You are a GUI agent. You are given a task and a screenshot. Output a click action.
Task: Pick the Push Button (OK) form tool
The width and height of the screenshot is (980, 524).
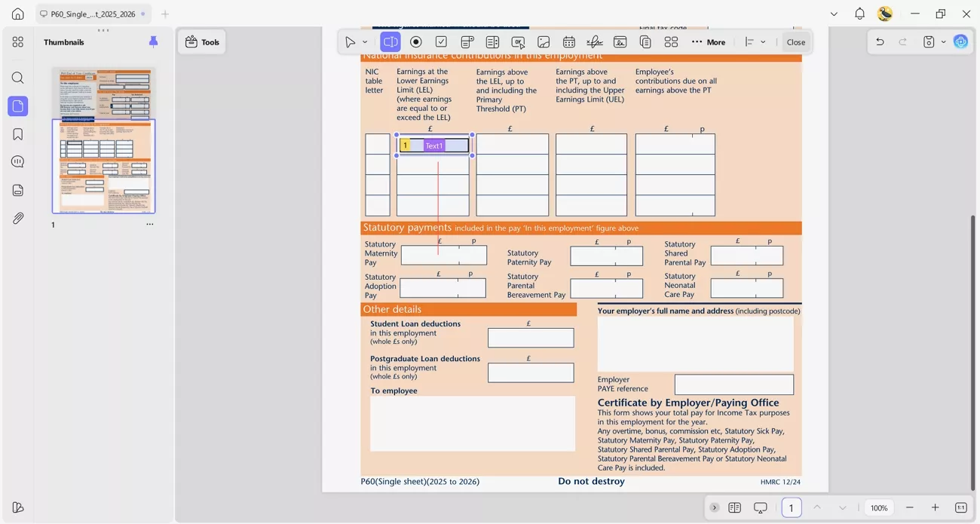coord(518,41)
